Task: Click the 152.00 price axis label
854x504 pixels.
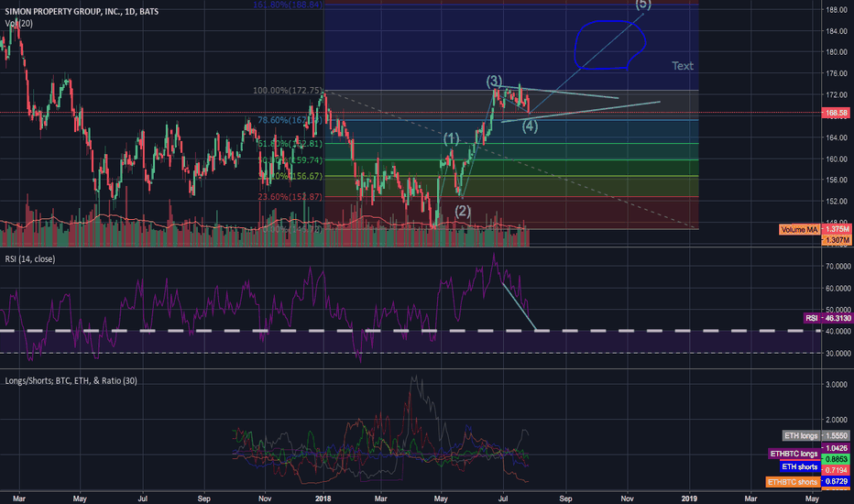Action: [x=836, y=202]
